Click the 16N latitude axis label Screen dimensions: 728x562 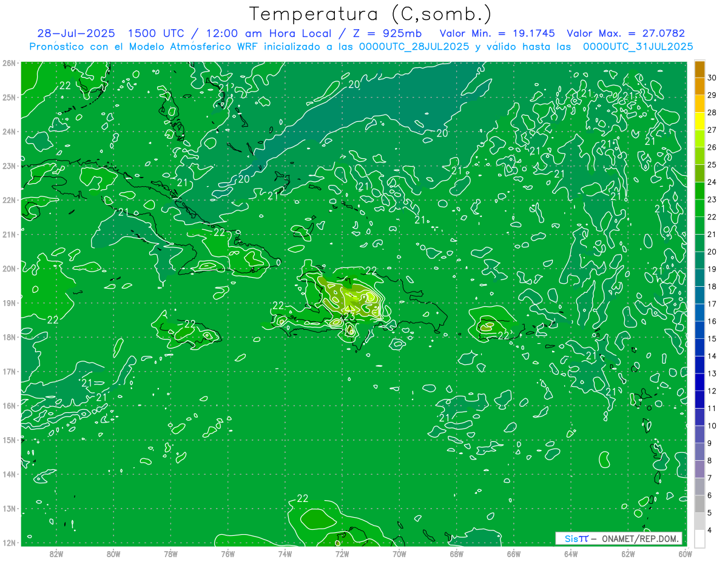coord(9,406)
